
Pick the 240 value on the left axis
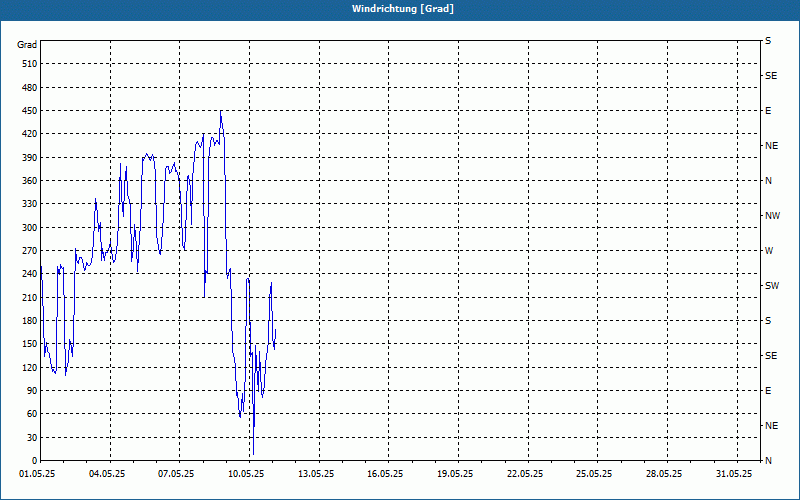pos(29,274)
